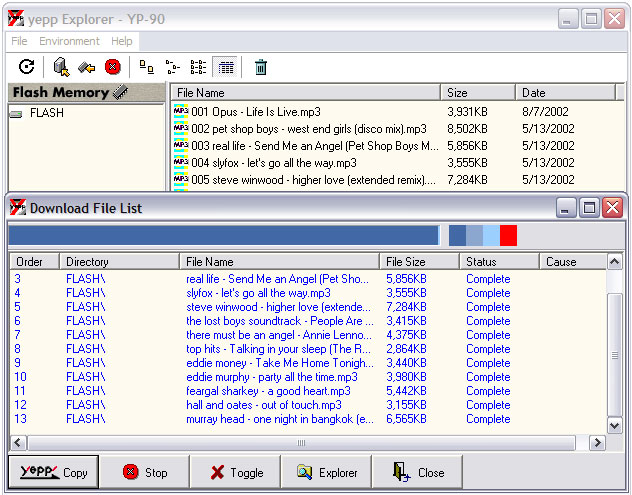Image resolution: width=632 pixels, height=495 pixels.
Task: Click the Close button with door icon
Action: (x=418, y=472)
